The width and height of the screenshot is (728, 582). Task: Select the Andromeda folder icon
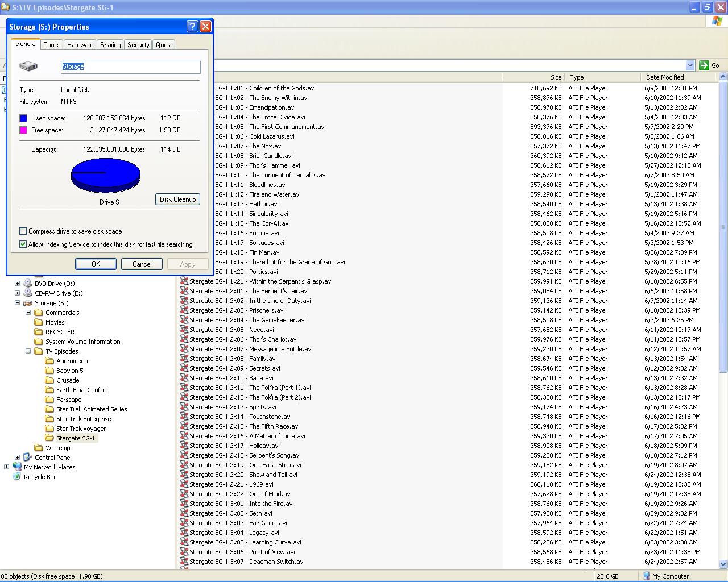tap(49, 360)
